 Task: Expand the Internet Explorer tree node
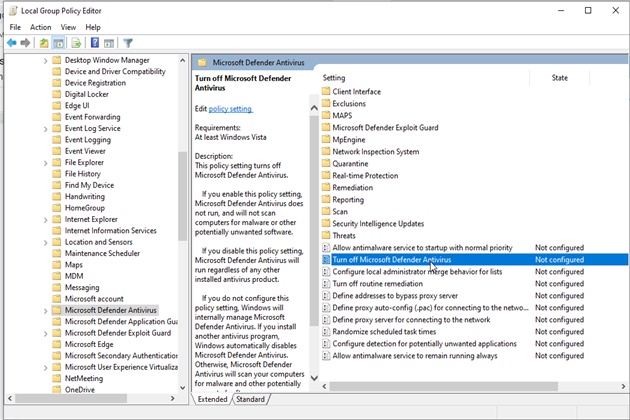(x=45, y=220)
